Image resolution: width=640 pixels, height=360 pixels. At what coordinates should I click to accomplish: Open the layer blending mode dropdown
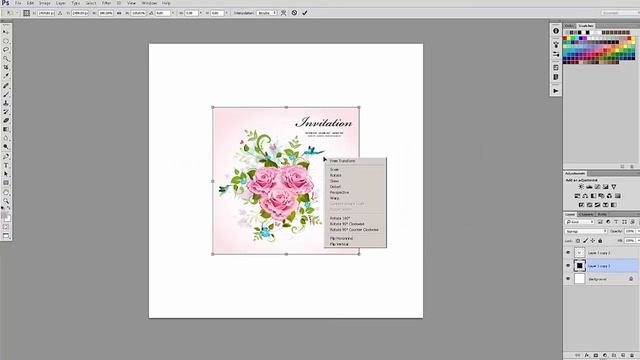pyautogui.click(x=586, y=231)
